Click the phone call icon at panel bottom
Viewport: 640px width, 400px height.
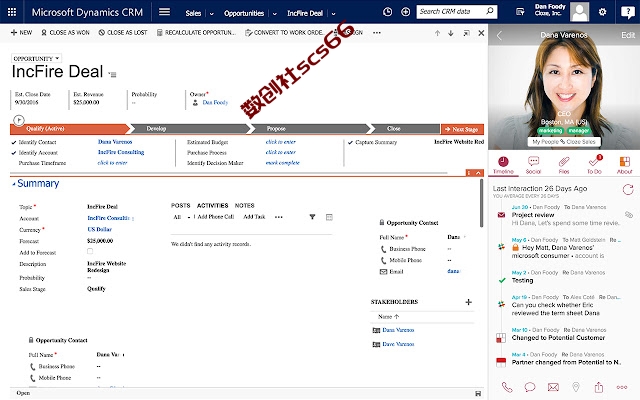pyautogui.click(x=507, y=387)
